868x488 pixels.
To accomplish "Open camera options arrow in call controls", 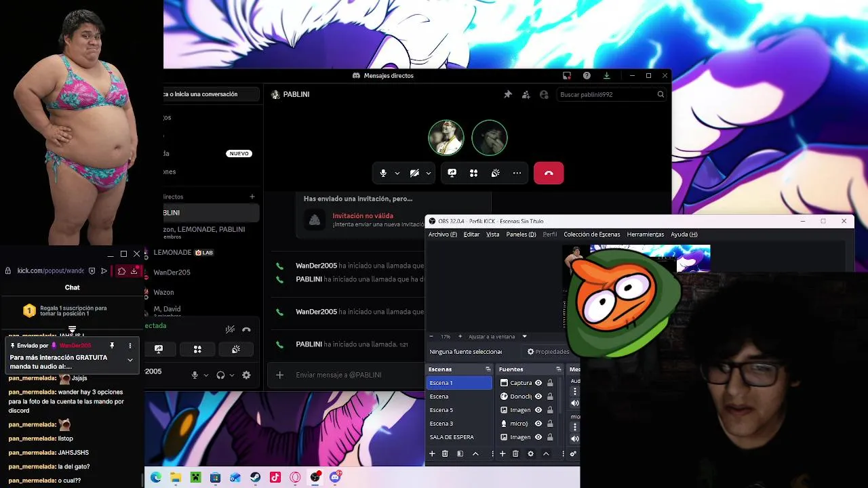I will click(429, 174).
